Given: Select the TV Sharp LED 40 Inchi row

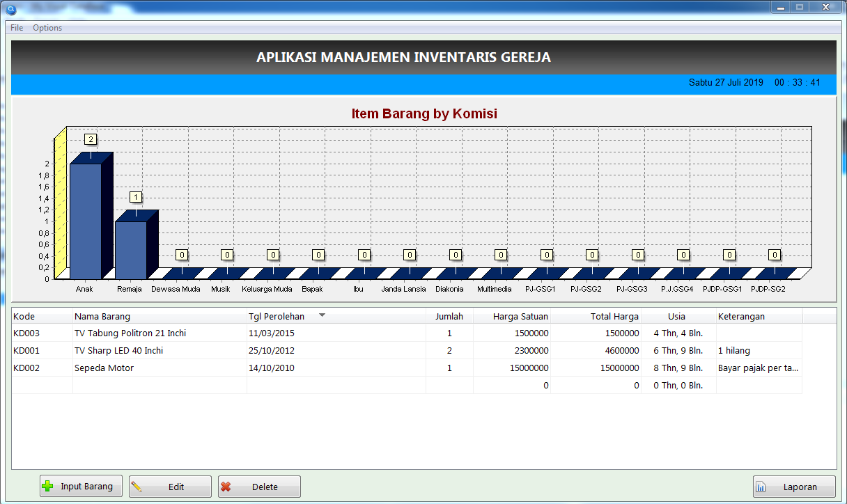Looking at the screenshot, I should pos(139,350).
